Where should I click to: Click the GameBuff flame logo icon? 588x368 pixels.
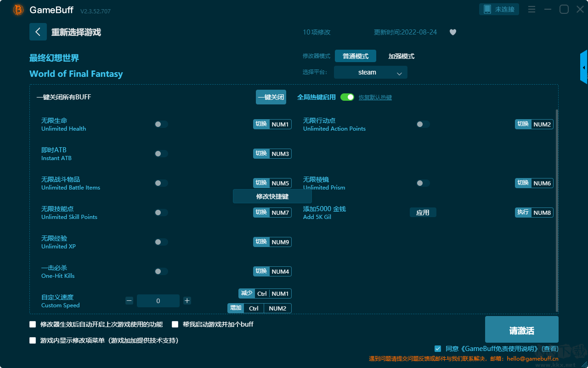pyautogui.click(x=18, y=10)
